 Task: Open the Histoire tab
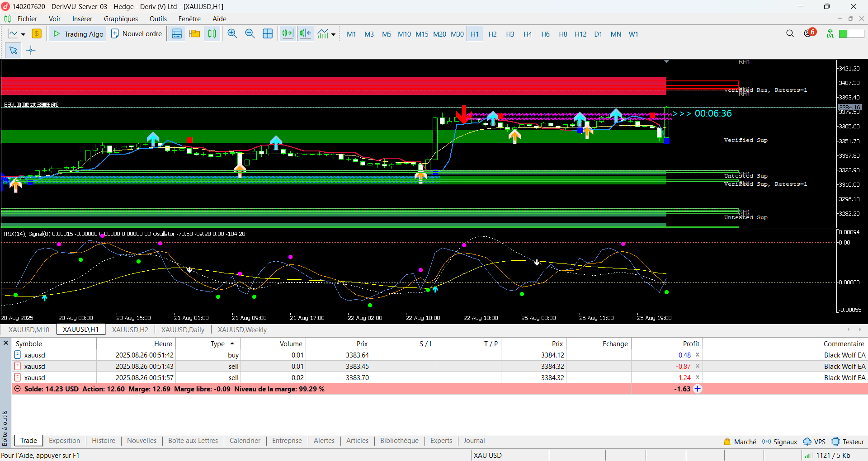pos(104,441)
